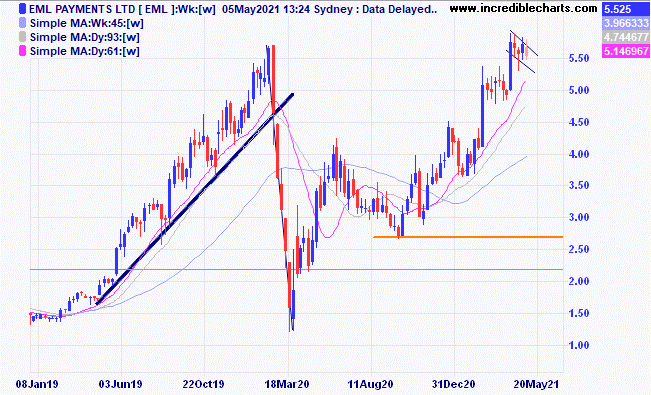Click the 5.525 current price box
Screen dimensions: 651x395
click(626, 9)
